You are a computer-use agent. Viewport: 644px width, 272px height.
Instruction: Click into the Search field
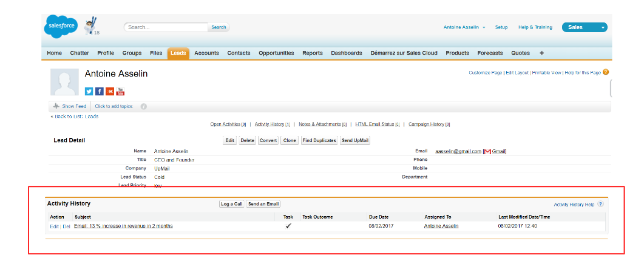(x=166, y=27)
